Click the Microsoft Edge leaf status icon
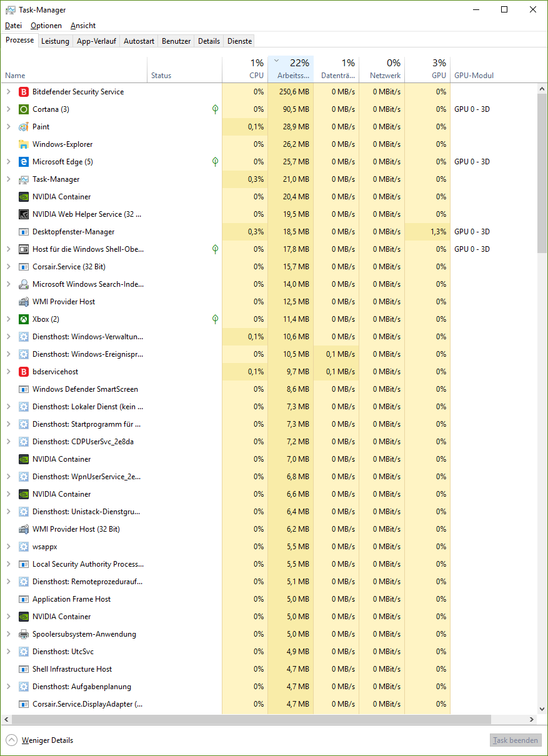Image resolution: width=548 pixels, height=756 pixels. click(x=215, y=162)
